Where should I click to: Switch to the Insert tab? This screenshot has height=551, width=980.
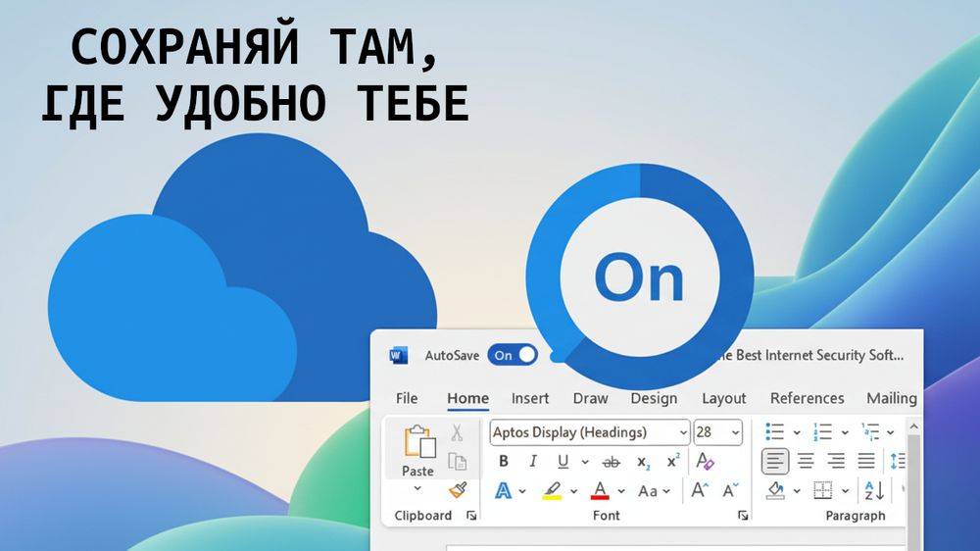click(x=530, y=398)
